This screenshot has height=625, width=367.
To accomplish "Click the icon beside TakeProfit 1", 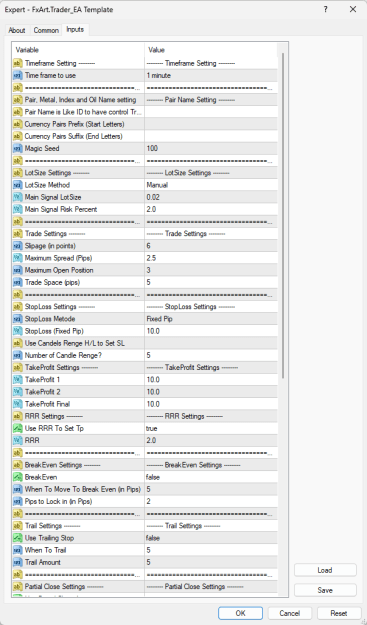I will 18,379.
